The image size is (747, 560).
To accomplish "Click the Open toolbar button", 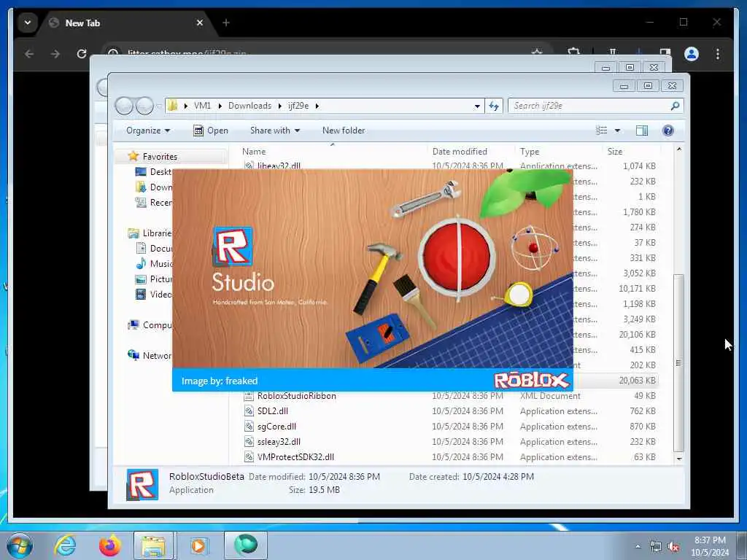I will point(211,131).
